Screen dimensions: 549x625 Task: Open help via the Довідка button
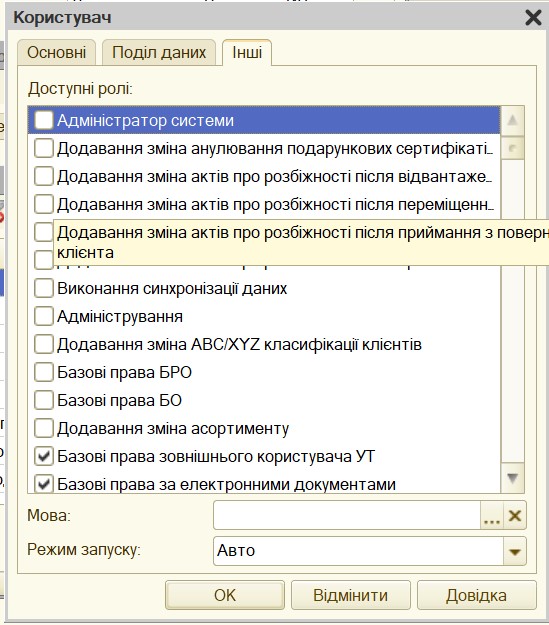(x=476, y=595)
